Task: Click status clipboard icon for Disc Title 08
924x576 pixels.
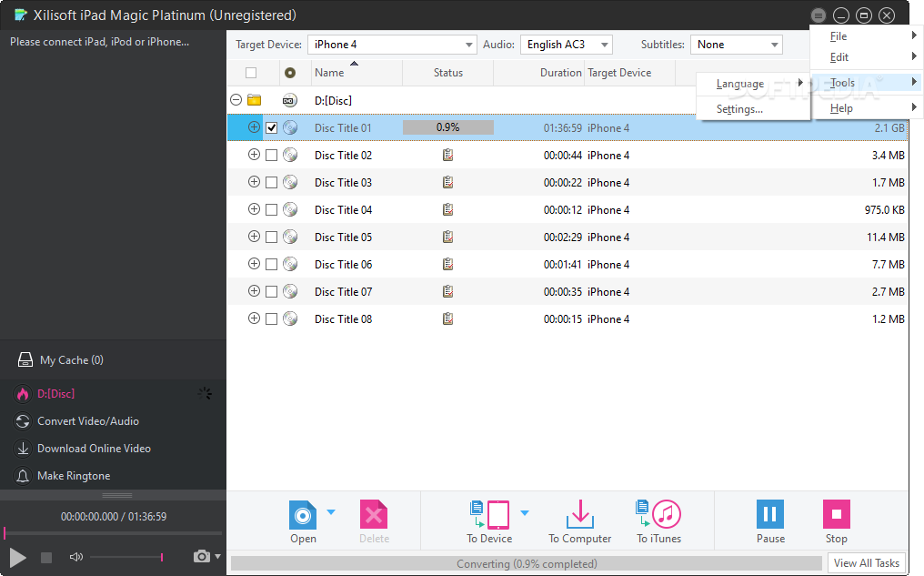Action: coord(447,319)
